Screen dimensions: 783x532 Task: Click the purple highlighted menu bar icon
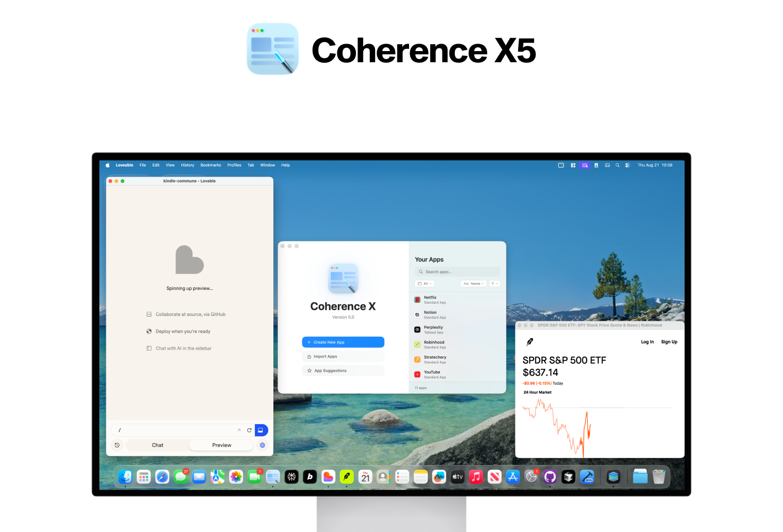(585, 165)
